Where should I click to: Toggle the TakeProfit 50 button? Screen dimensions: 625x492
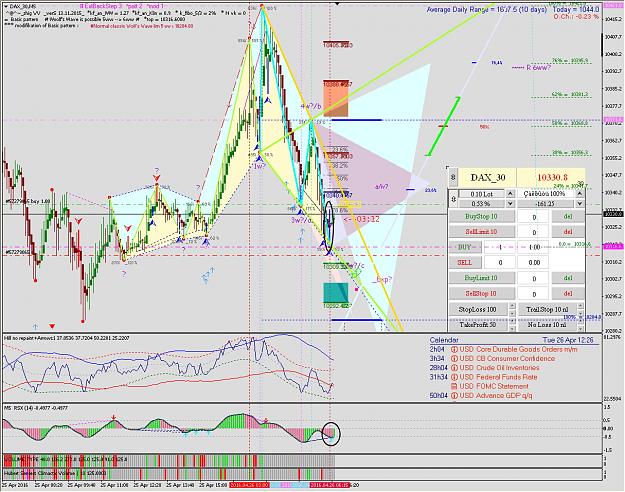pos(478,325)
